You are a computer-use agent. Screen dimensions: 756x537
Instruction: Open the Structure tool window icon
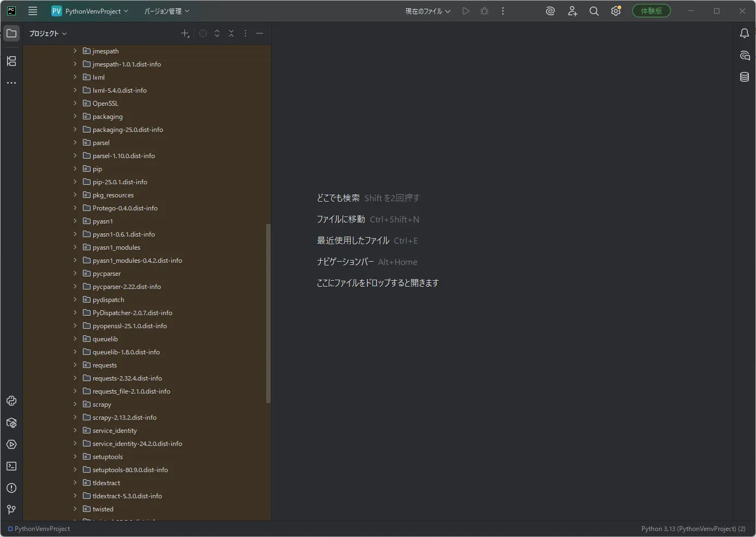tap(11, 61)
